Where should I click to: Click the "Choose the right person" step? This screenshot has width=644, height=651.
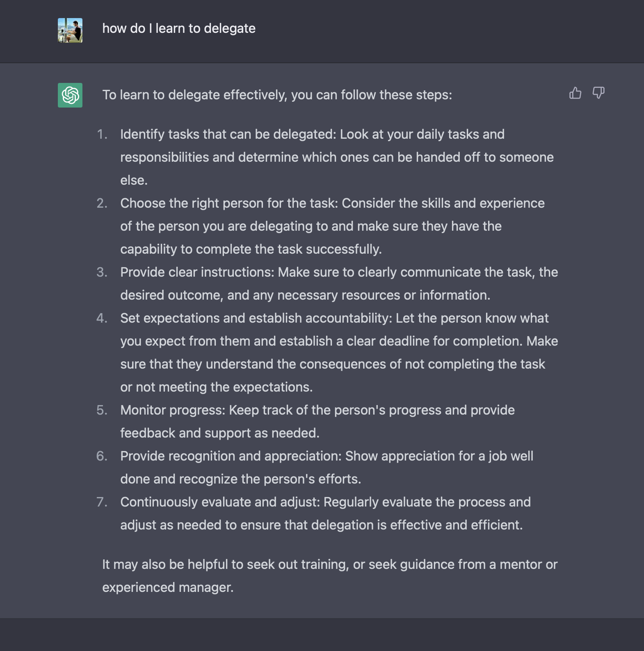(332, 203)
